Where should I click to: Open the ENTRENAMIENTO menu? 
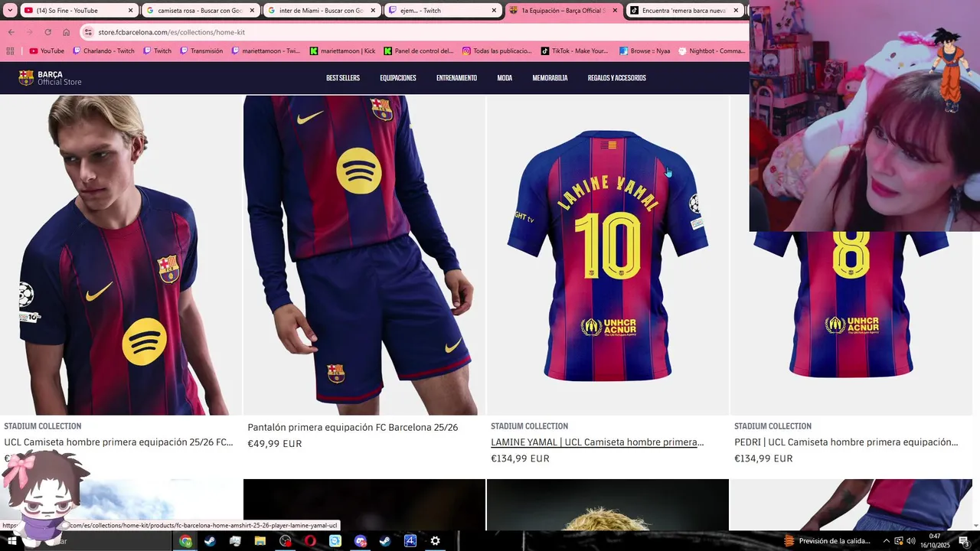[x=456, y=78]
